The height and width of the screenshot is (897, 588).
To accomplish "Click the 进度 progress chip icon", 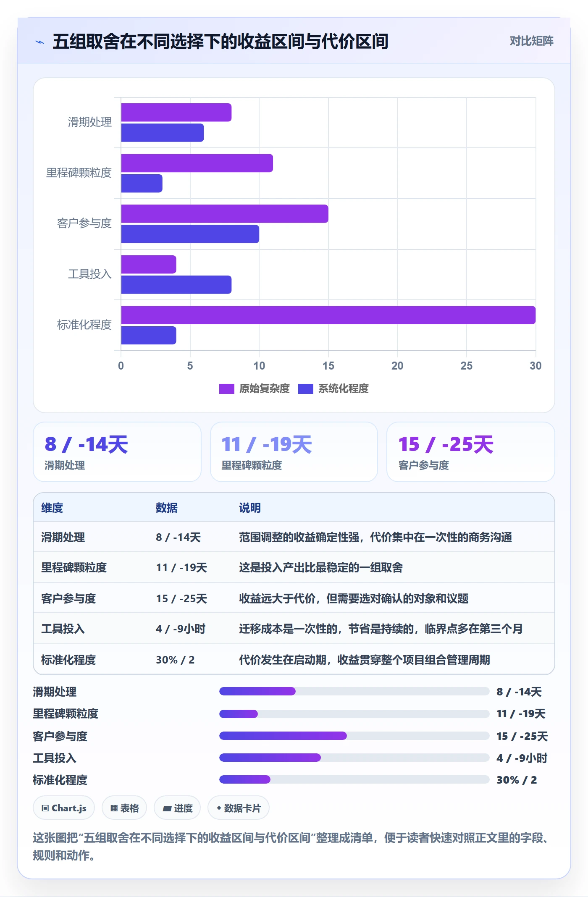I will [x=167, y=808].
